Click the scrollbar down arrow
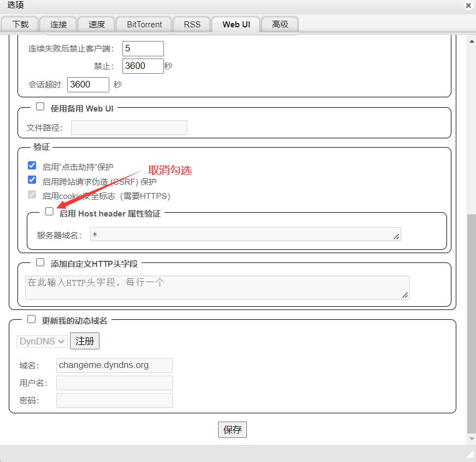The image size is (476, 462). [471, 438]
